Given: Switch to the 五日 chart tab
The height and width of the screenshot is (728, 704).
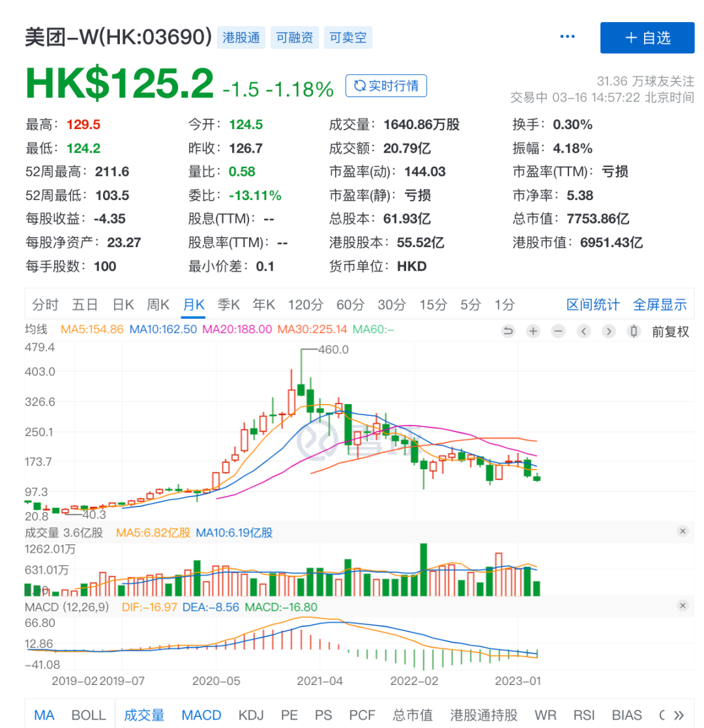Looking at the screenshot, I should [x=85, y=305].
